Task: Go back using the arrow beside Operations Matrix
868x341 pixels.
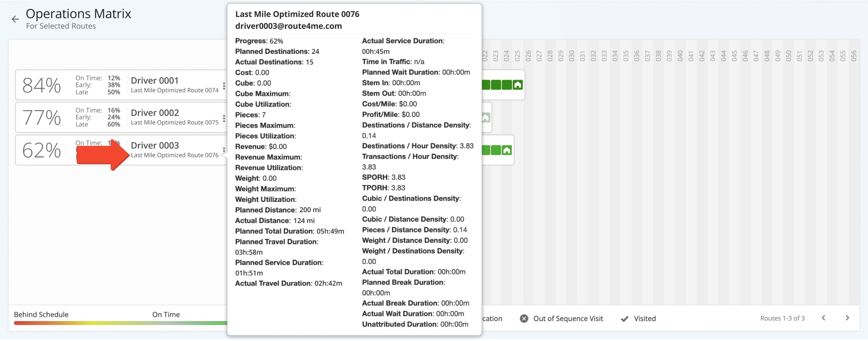Action: coord(15,19)
